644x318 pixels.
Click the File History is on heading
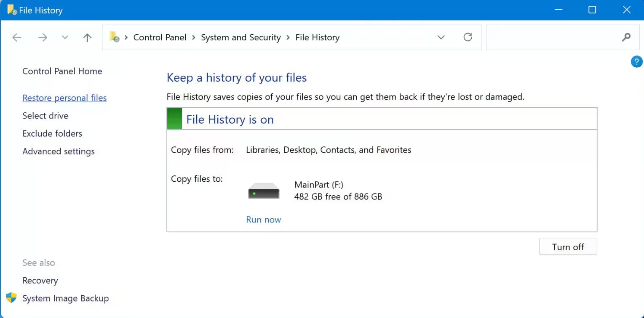click(x=230, y=119)
